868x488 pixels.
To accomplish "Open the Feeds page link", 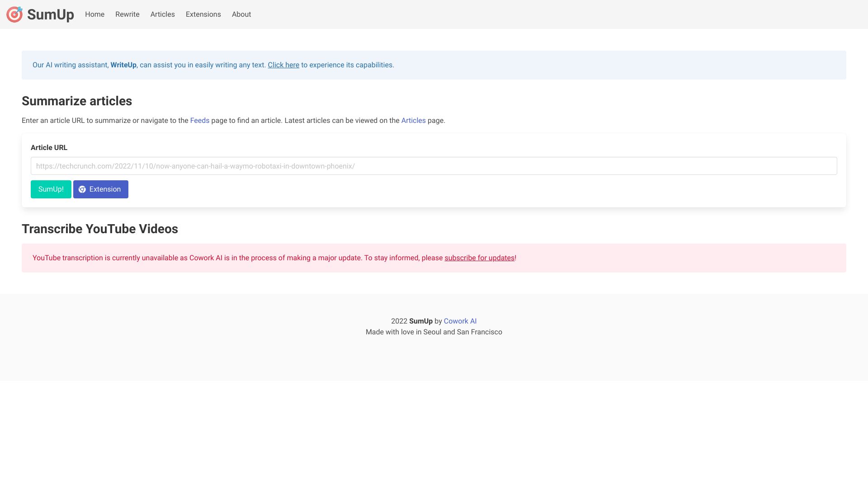I will click(199, 121).
